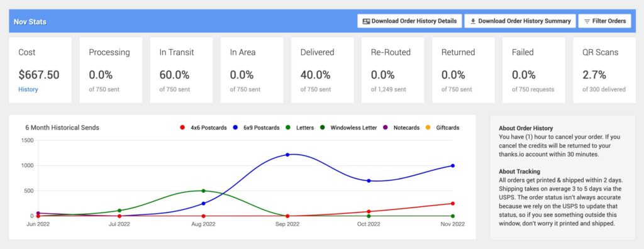Screen dimensions: 644x249
Task: Click the Download Order History Details button
Action: point(409,21)
